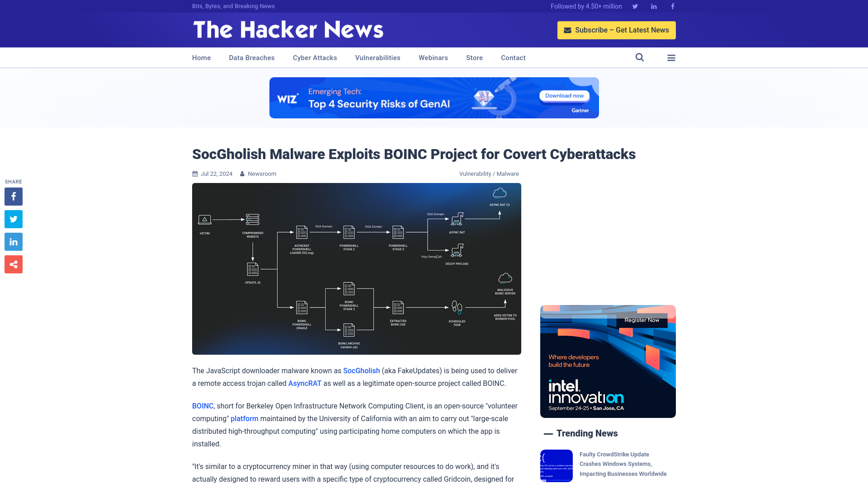Click the LinkedIn share icon

pos(13,241)
